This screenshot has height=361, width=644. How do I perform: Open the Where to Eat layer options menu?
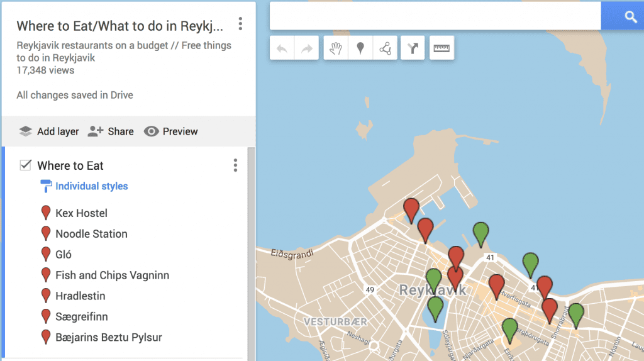[235, 165]
